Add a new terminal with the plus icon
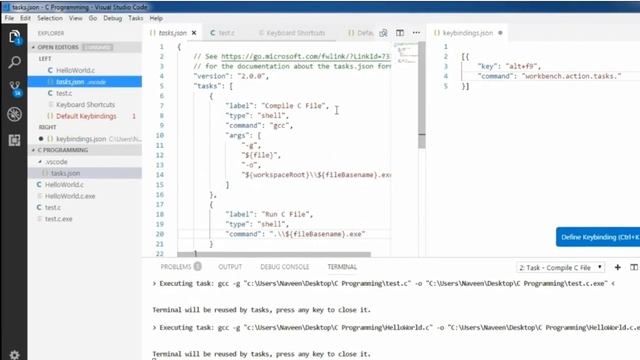Image resolution: width=640 pixels, height=360 pixels. [617, 267]
